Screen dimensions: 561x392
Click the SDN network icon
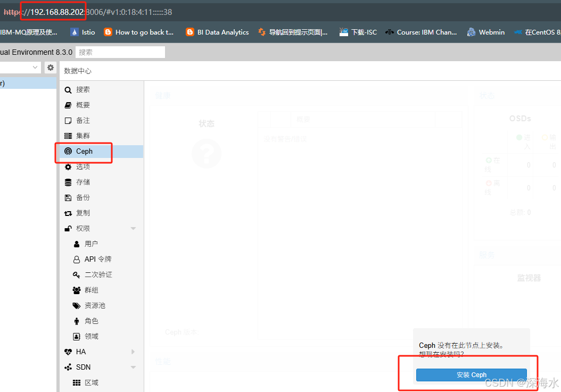[68, 368]
